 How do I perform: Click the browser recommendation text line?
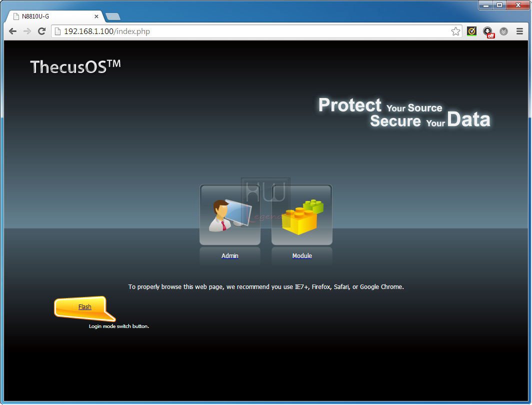[266, 287]
